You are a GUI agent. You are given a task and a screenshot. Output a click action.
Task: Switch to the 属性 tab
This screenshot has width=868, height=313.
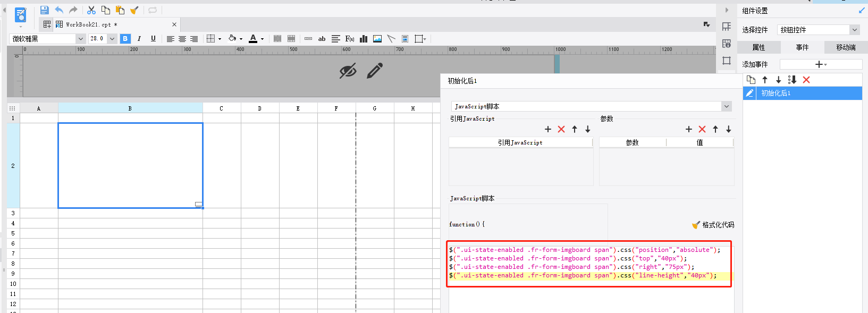[759, 47]
